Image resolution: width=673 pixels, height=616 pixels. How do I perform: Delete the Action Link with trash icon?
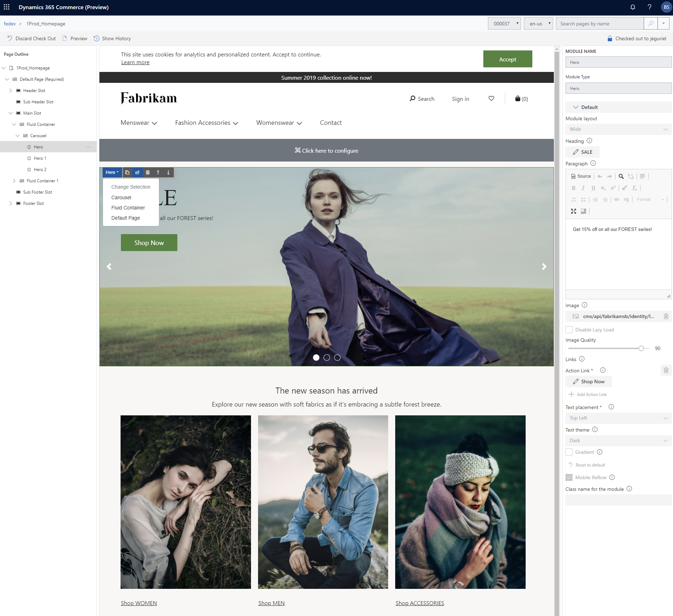[666, 370]
